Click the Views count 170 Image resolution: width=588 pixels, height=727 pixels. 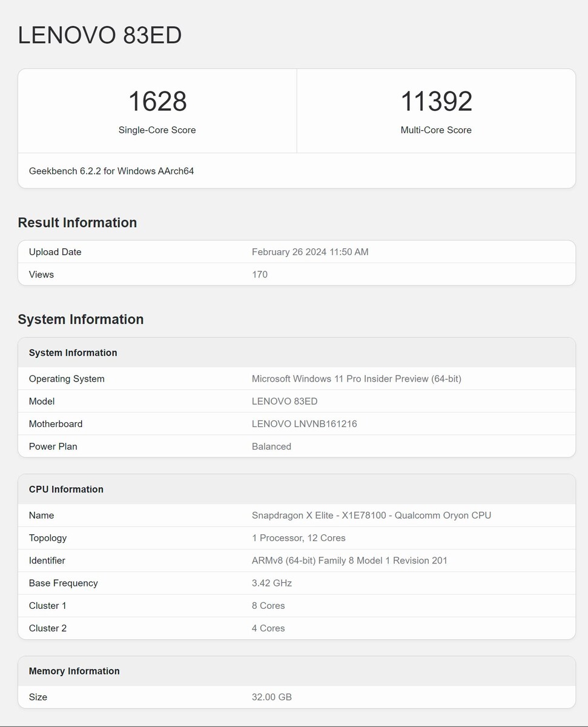coord(260,274)
